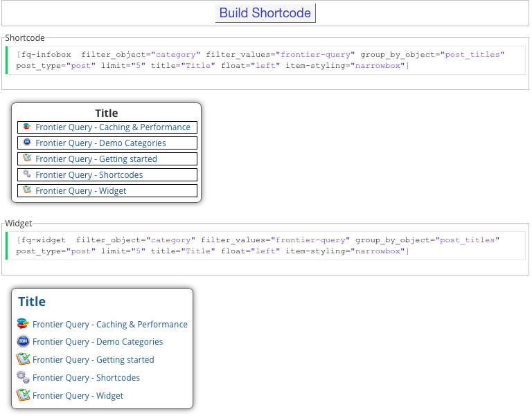Click Getting started checklist icon in lower widget list
The width and height of the screenshot is (532, 416).
click(x=24, y=359)
